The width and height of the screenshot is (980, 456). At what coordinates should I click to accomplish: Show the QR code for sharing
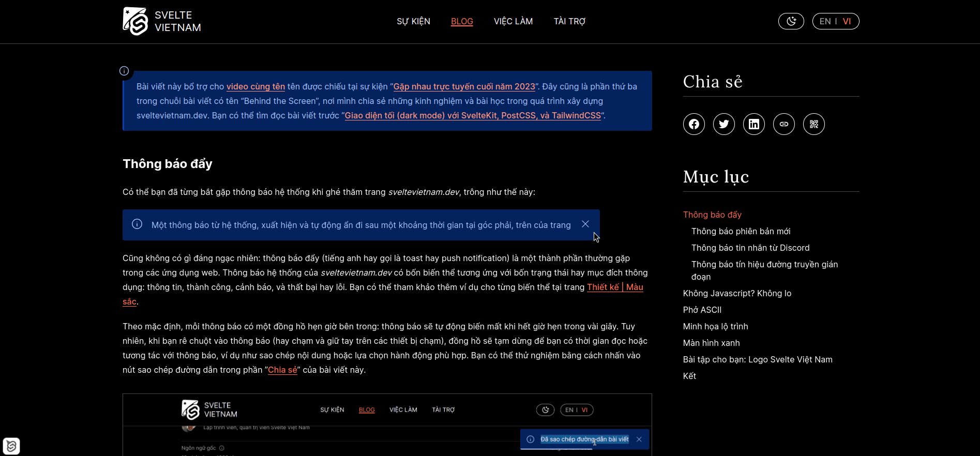814,124
